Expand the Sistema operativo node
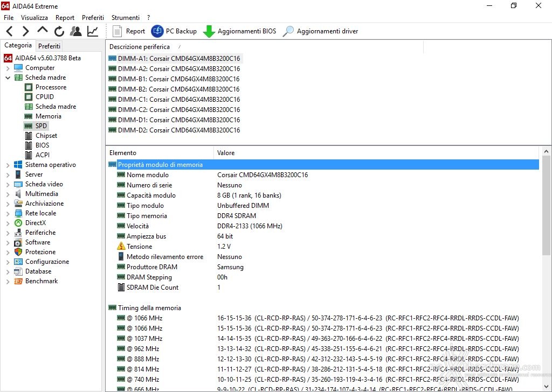This screenshot has width=552, height=392. [x=8, y=165]
